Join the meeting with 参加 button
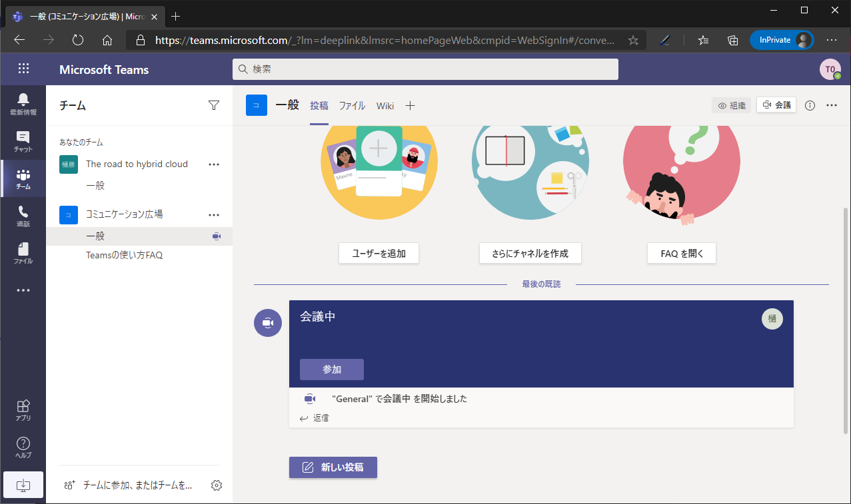Image resolution: width=851 pixels, height=504 pixels. coord(332,370)
